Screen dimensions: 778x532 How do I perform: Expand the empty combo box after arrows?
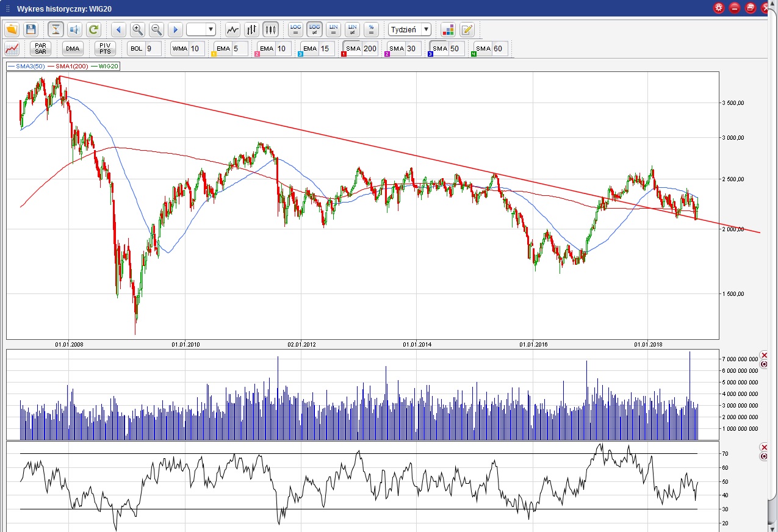[211, 29]
